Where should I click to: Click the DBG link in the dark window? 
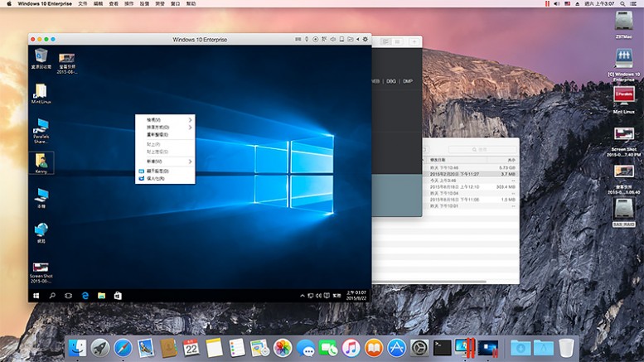391,81
